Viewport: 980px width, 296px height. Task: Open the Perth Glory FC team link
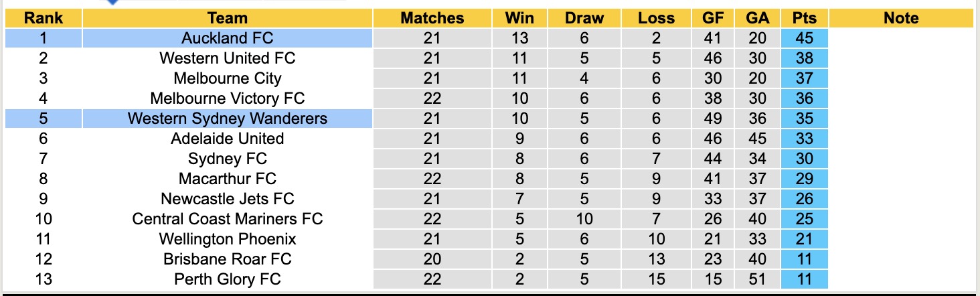[227, 279]
